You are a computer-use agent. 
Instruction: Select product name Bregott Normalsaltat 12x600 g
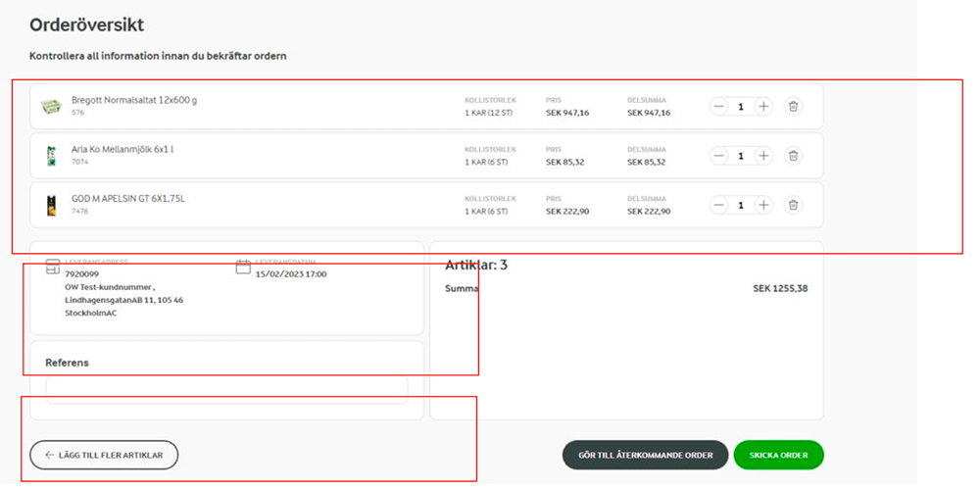[x=134, y=100]
